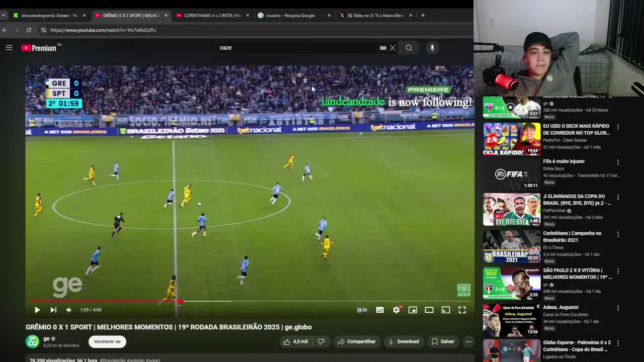Expand the browser tab search dropdown
The image size is (644, 362).
pyautogui.click(x=4, y=16)
